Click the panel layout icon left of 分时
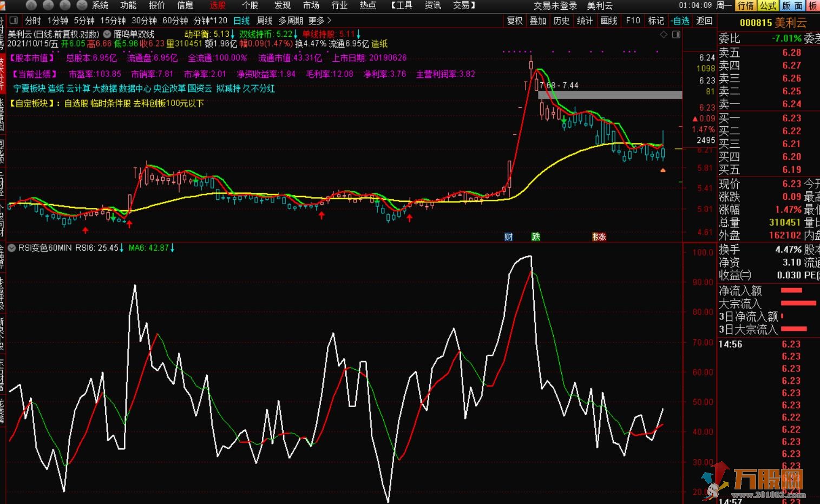Screen dimensions: 820x504 coord(14,21)
